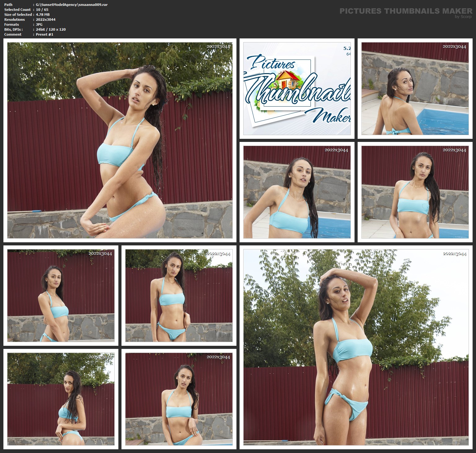
Task: Open thumbnail showing back view by pool
Action: click(x=415, y=89)
